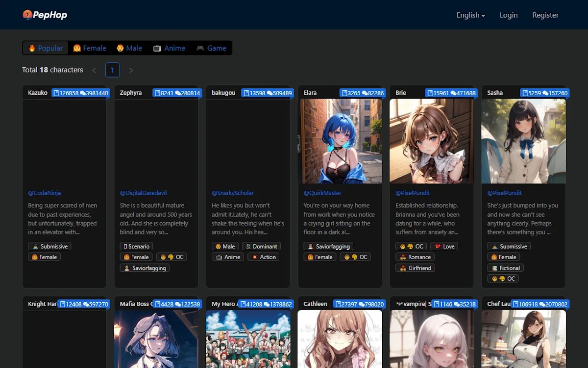Click Zephyra stats badge 8241
588x368 pixels.
coord(177,93)
